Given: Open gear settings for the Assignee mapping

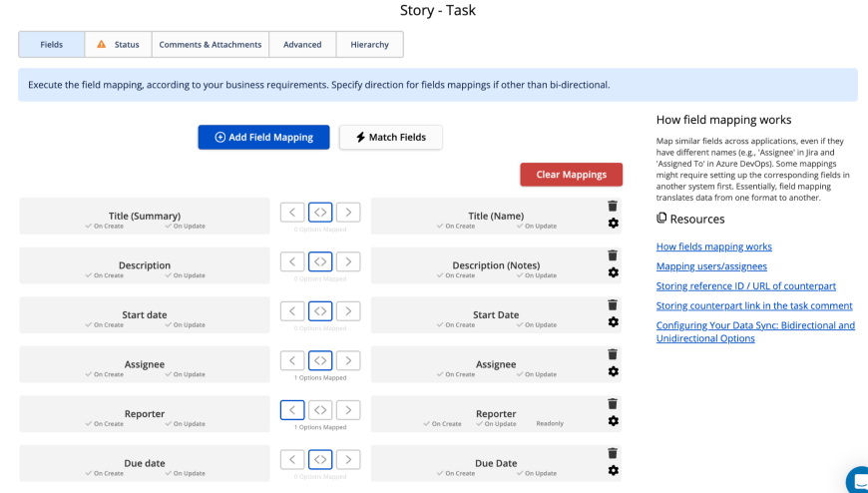Looking at the screenshot, I should [613, 371].
